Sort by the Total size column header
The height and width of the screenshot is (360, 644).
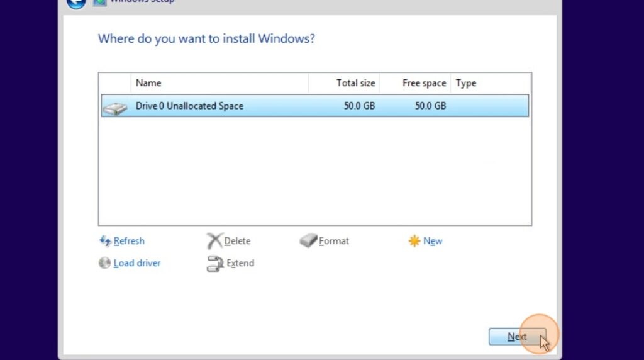(344, 83)
